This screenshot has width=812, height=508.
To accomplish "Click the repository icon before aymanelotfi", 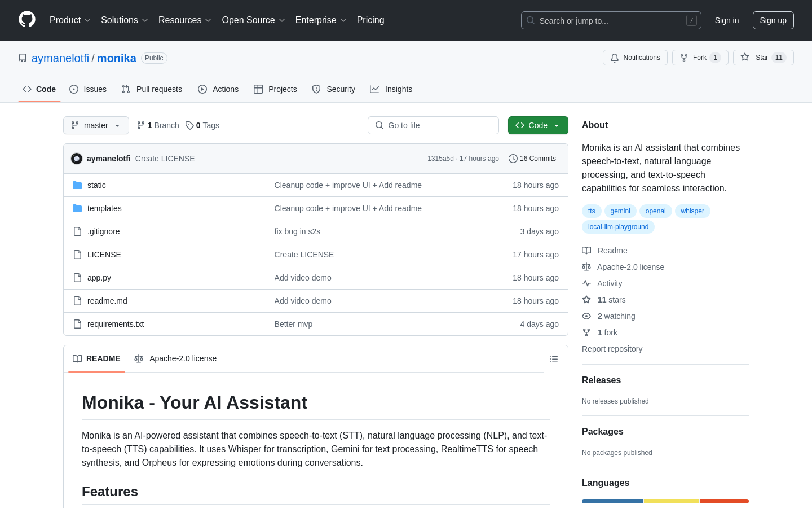I will coord(23,58).
